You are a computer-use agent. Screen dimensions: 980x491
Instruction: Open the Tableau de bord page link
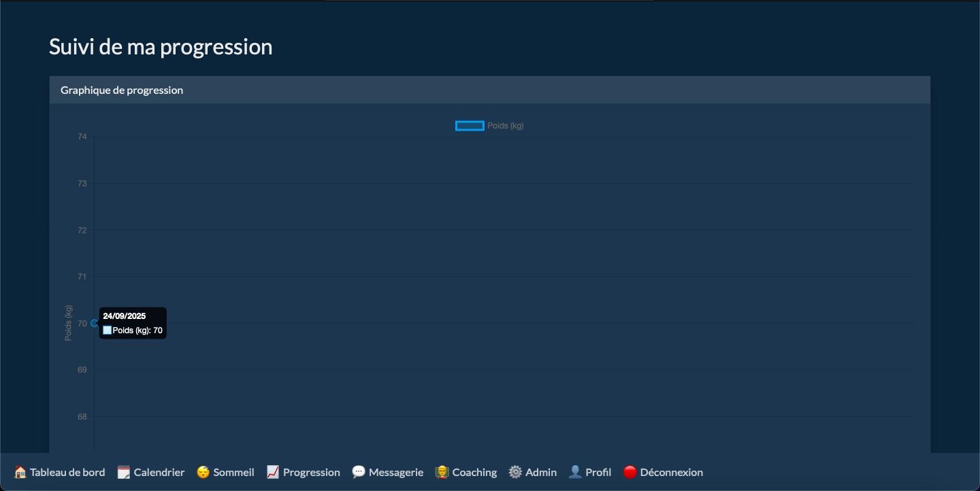[67, 472]
